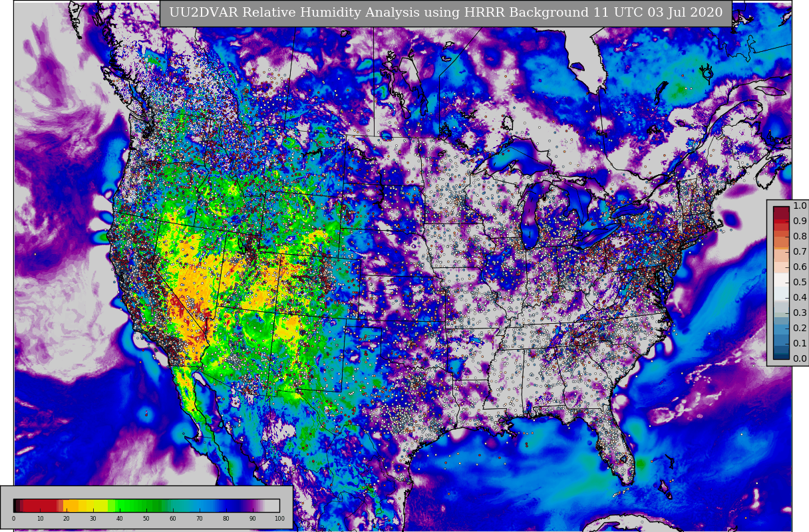Screen dimensions: 809x532
Task: Click the '0' tick label on humidity colorbar
Action: [x=13, y=518]
